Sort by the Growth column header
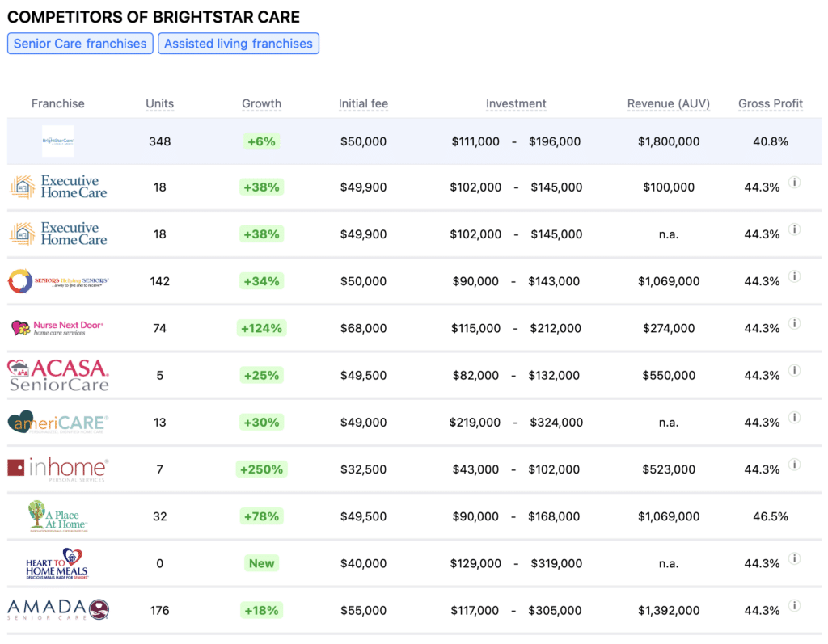 [261, 103]
